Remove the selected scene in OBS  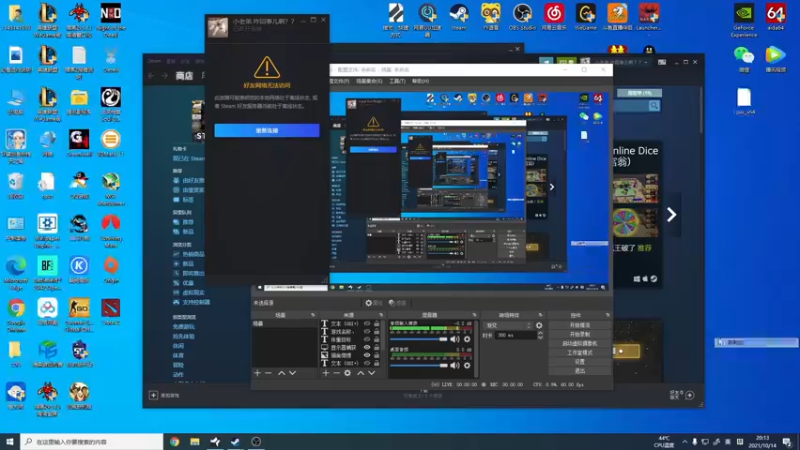[x=268, y=373]
